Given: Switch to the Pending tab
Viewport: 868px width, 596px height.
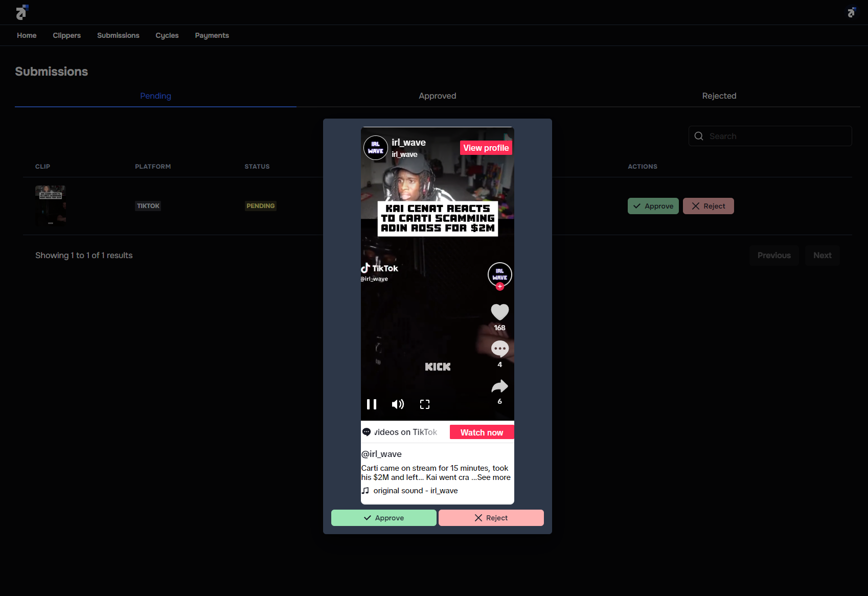Looking at the screenshot, I should click(155, 96).
